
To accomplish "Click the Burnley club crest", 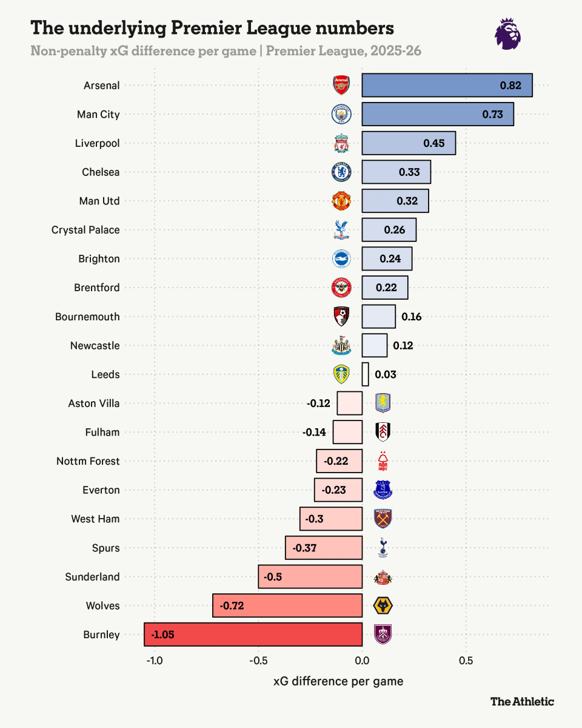I will tap(383, 635).
